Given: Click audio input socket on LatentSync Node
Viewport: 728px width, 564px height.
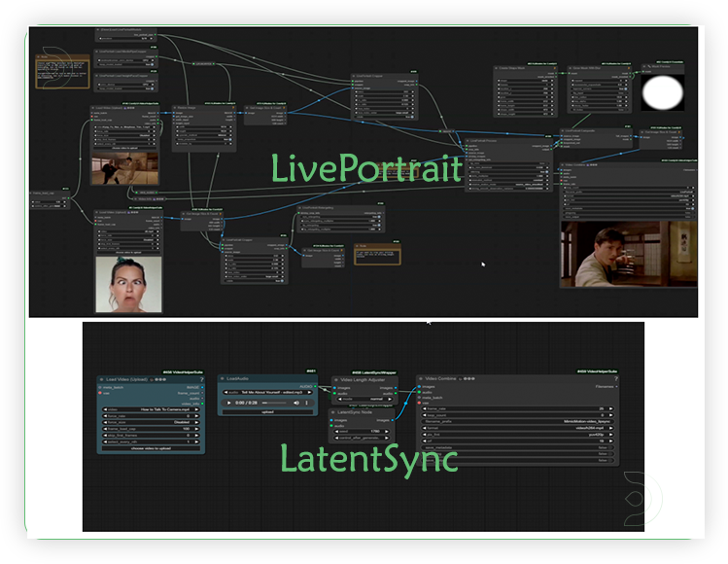Looking at the screenshot, I should [331, 426].
